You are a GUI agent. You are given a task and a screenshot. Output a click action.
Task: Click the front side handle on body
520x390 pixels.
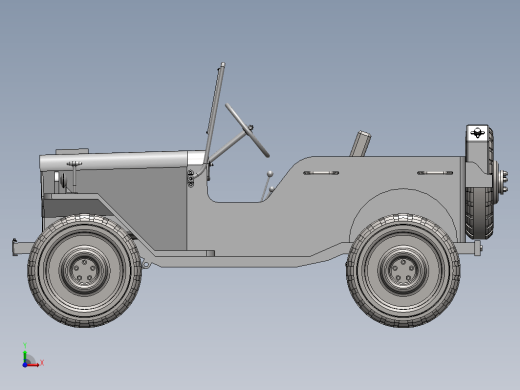click(321, 173)
